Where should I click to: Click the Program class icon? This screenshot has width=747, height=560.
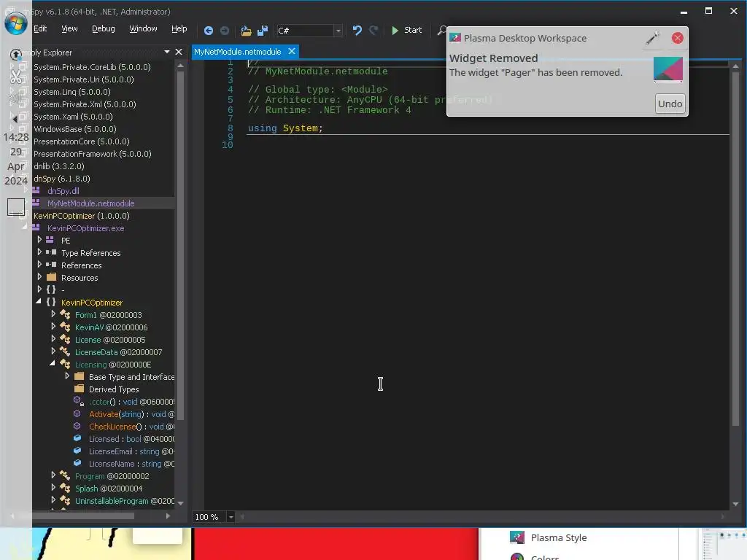pos(65,475)
